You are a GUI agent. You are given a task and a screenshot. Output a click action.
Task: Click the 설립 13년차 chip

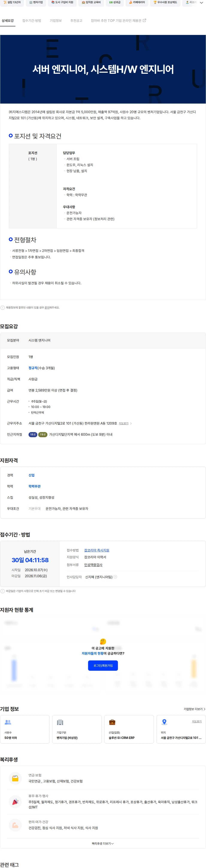click(x=12, y=2)
